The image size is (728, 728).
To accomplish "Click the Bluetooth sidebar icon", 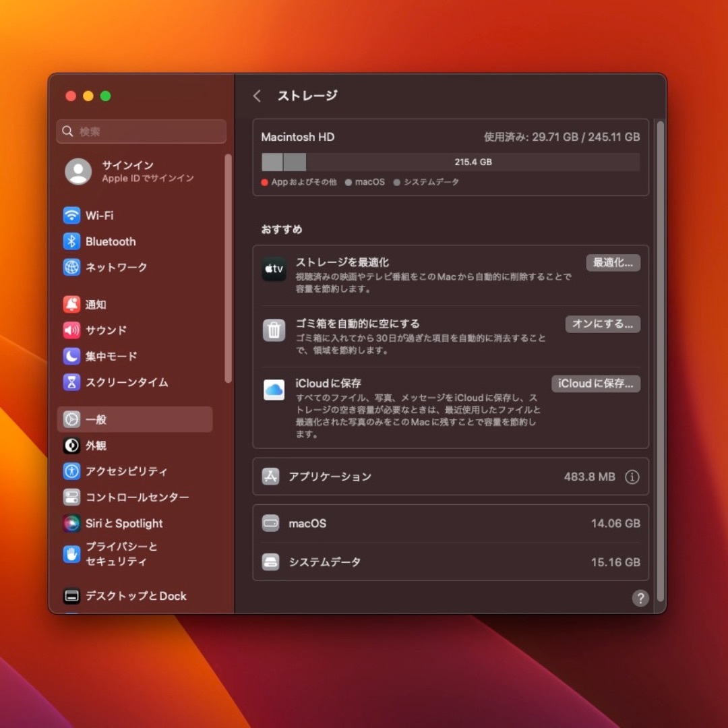I will coord(71,241).
